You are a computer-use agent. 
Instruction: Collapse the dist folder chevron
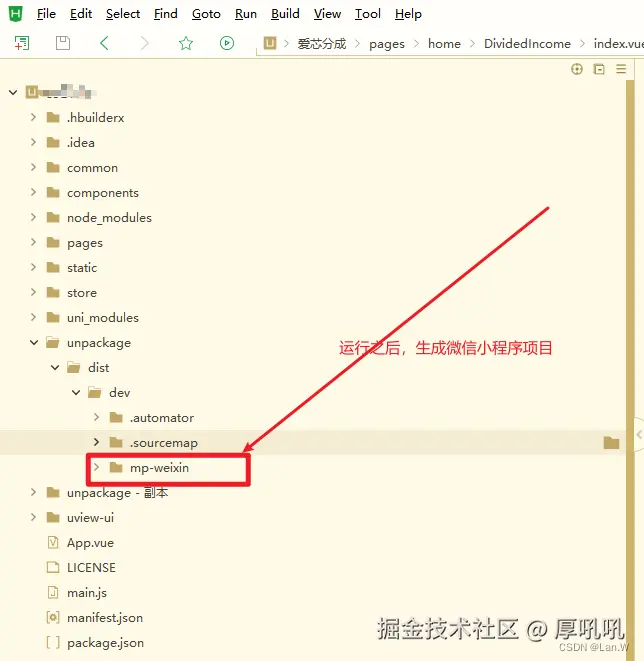tap(55, 367)
